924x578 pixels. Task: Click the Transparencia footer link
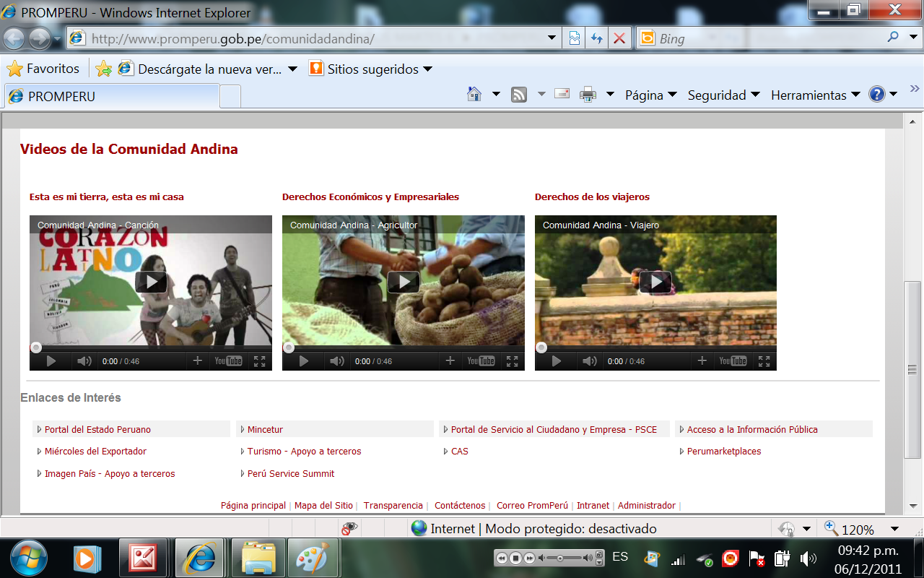(x=393, y=506)
